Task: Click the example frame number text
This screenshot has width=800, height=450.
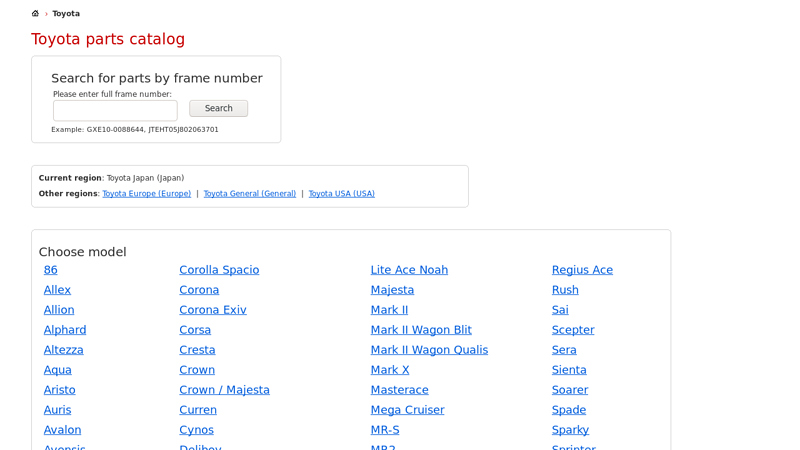Action: click(135, 130)
